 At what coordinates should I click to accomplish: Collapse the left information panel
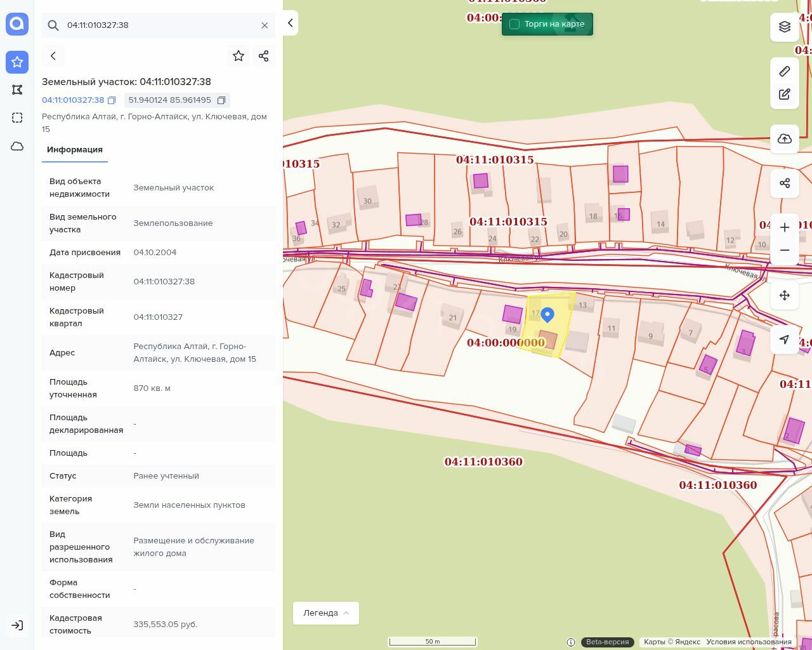coord(291,23)
